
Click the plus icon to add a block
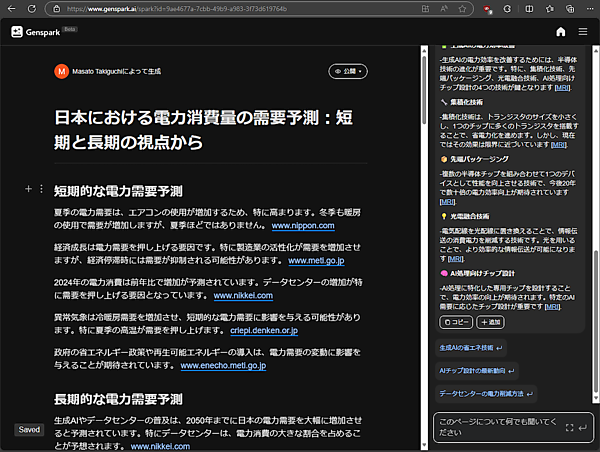click(27, 188)
